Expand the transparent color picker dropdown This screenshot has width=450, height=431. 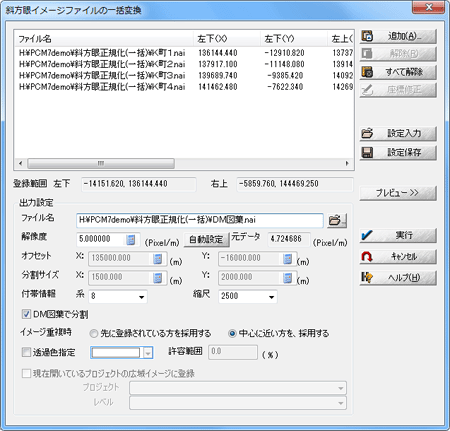[x=148, y=353]
